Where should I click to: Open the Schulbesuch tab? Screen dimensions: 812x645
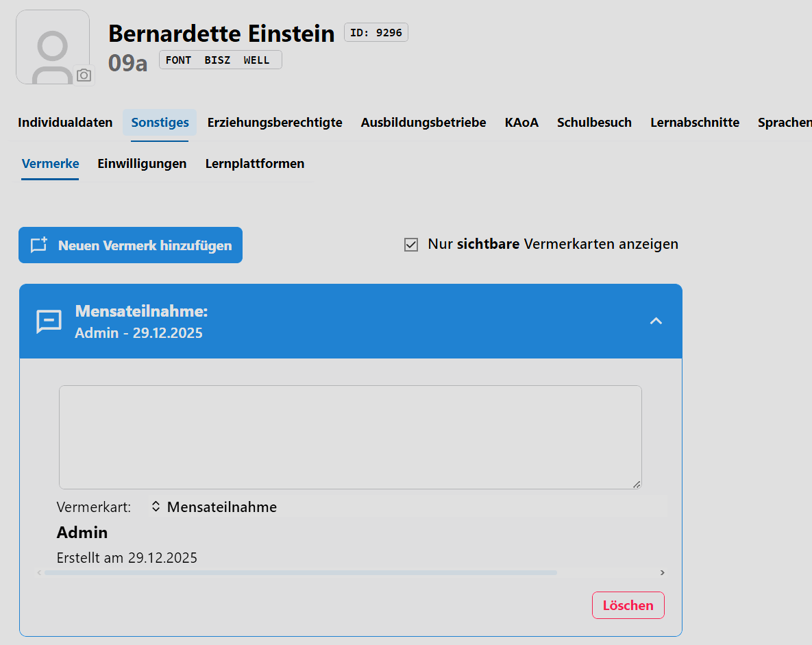pos(594,122)
